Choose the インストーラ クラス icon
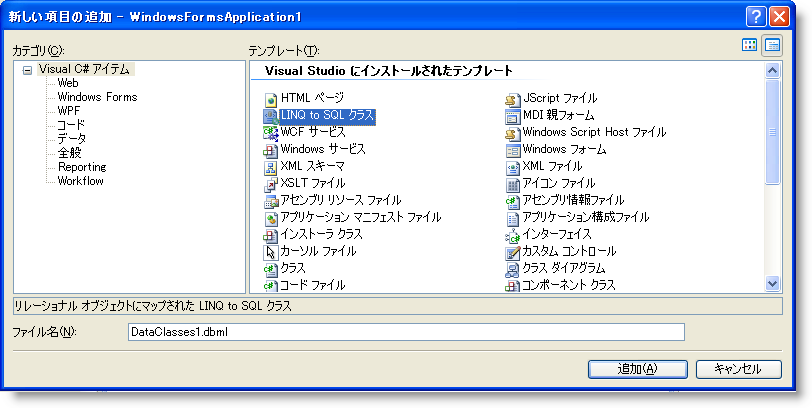Screen dimensions: 812x408 pos(271,236)
